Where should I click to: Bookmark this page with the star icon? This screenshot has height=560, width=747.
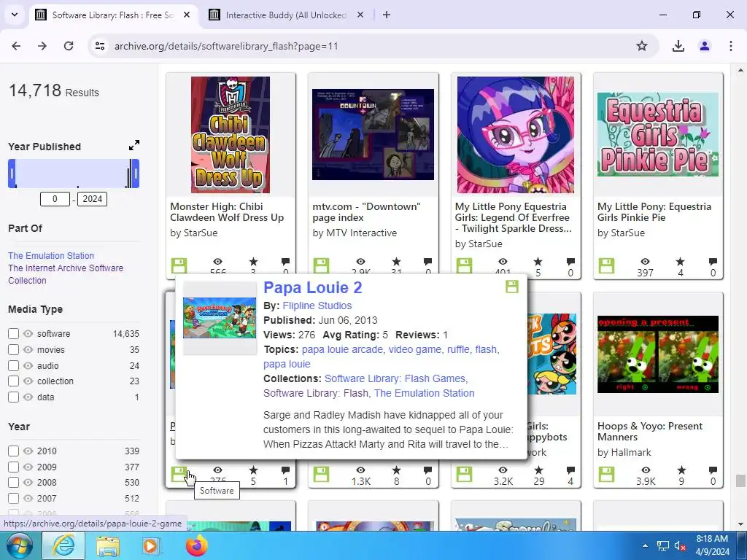pyautogui.click(x=642, y=46)
